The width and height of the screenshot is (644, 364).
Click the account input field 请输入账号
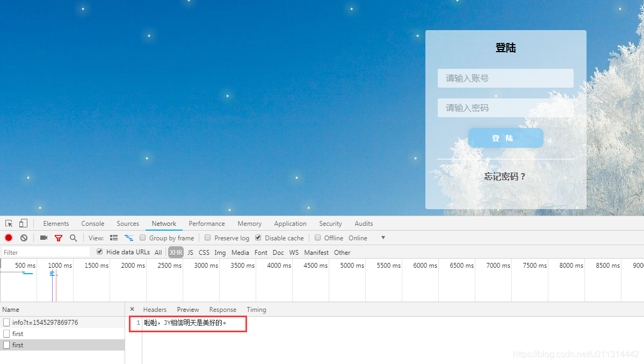(505, 78)
